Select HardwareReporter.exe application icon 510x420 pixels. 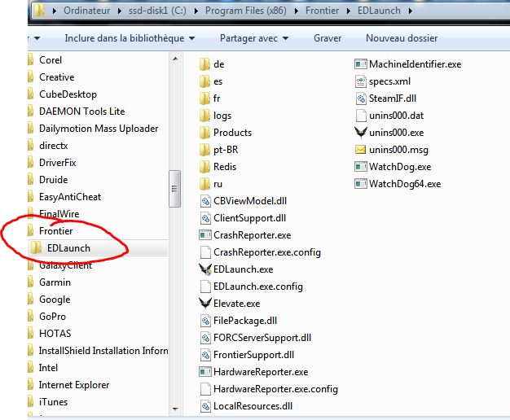point(205,372)
